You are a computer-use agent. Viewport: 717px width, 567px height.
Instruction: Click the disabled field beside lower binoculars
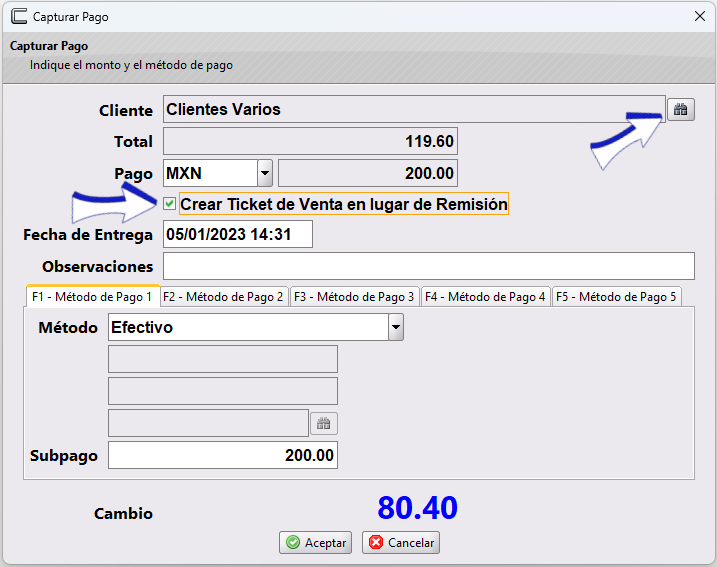pos(208,423)
